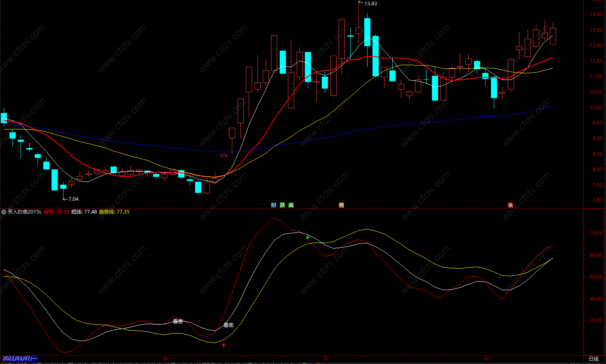Click the 8.50 price axis label
Viewport: 606px width, 364px height.
click(597, 154)
